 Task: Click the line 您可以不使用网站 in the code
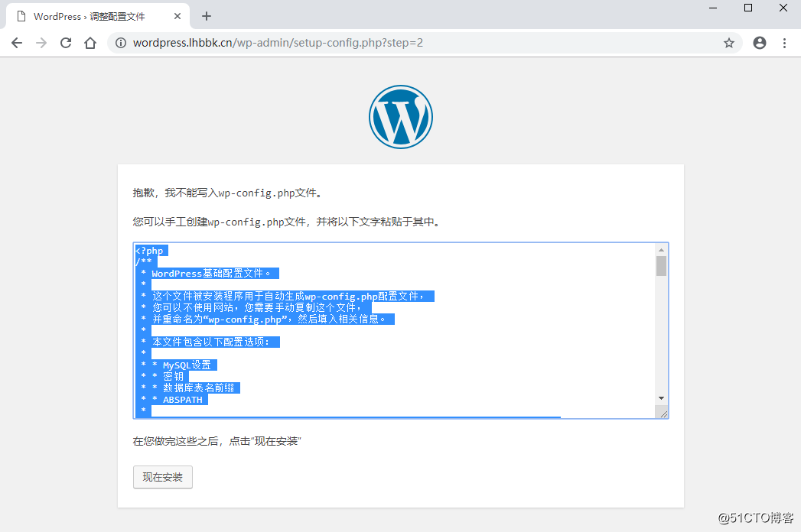[x=258, y=308]
